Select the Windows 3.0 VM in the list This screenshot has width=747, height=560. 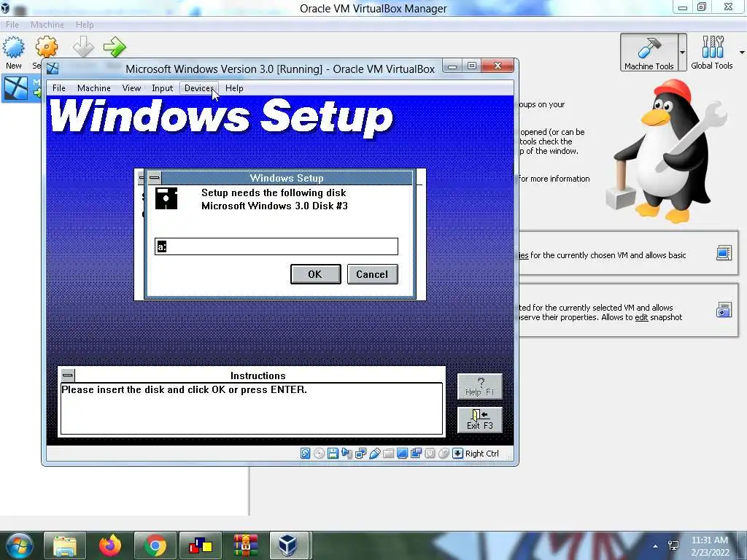21,88
